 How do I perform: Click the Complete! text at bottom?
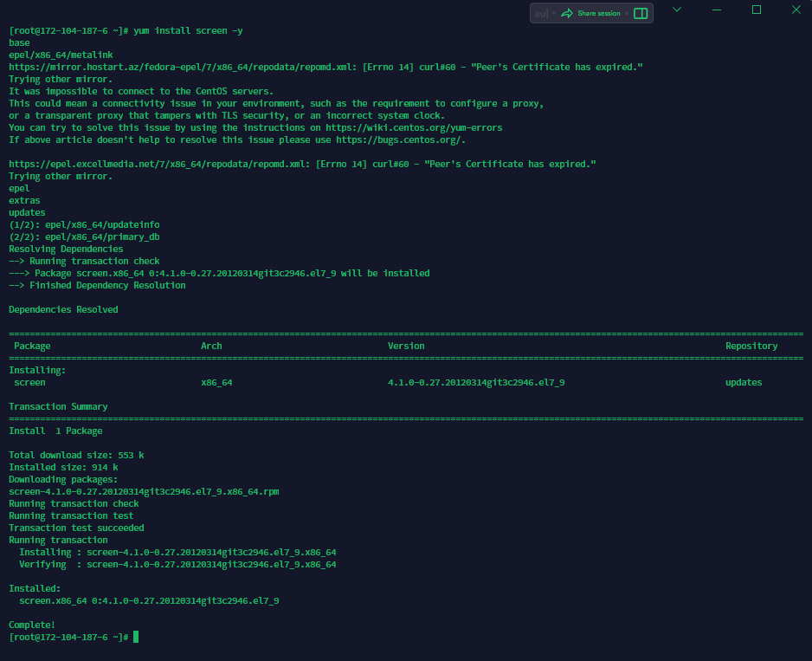(31, 624)
